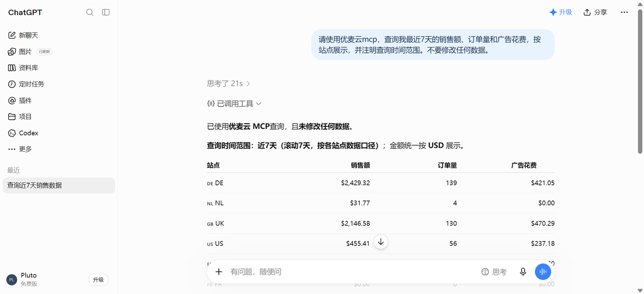The image size is (644, 294).
Task: Start voice mode with blue waveform button
Action: (543, 272)
